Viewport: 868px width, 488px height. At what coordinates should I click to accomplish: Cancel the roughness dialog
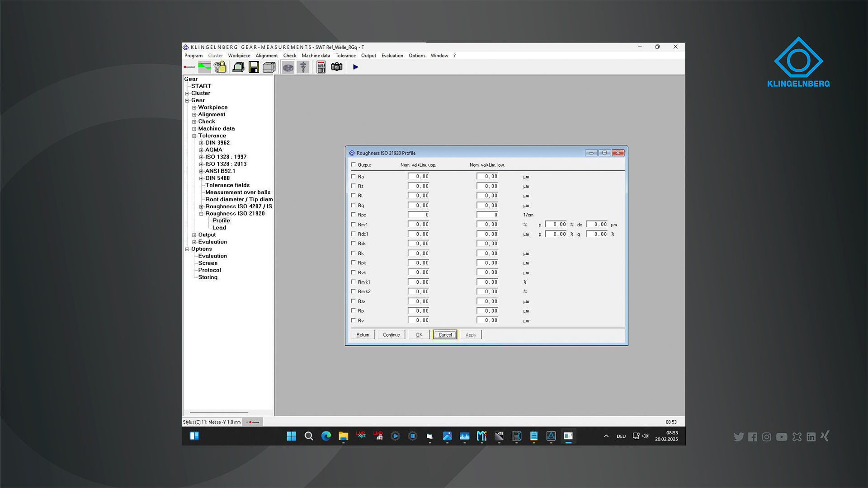pyautogui.click(x=445, y=335)
